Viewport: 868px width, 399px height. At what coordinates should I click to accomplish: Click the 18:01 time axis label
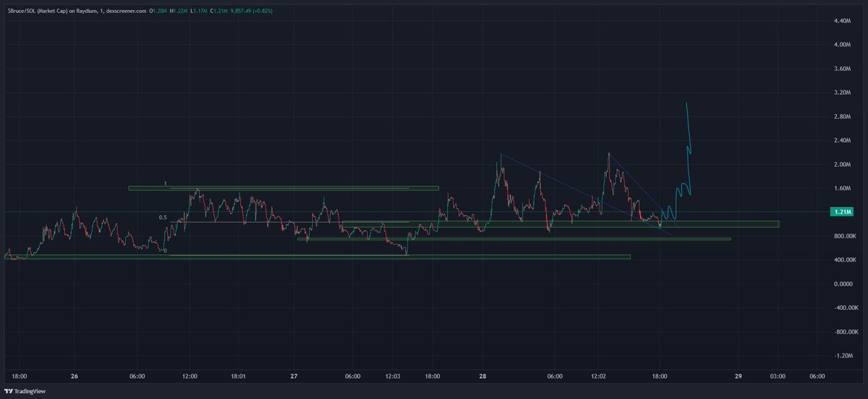[x=238, y=377]
